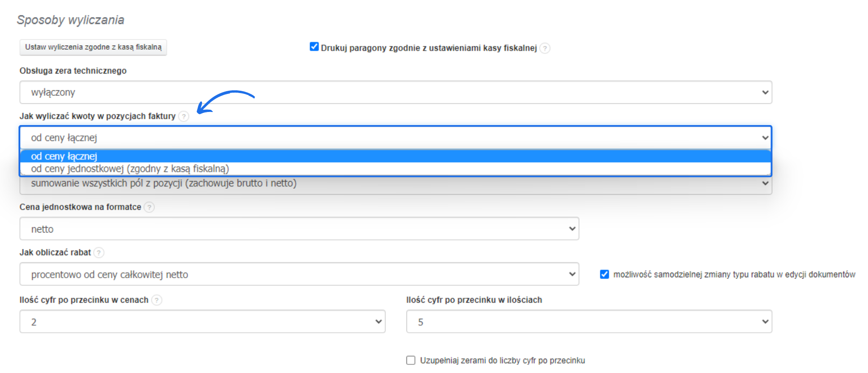Image resolution: width=868 pixels, height=373 pixels.
Task: Click help icon next to 'Cena jednostkowa na formatce'
Action: (149, 207)
